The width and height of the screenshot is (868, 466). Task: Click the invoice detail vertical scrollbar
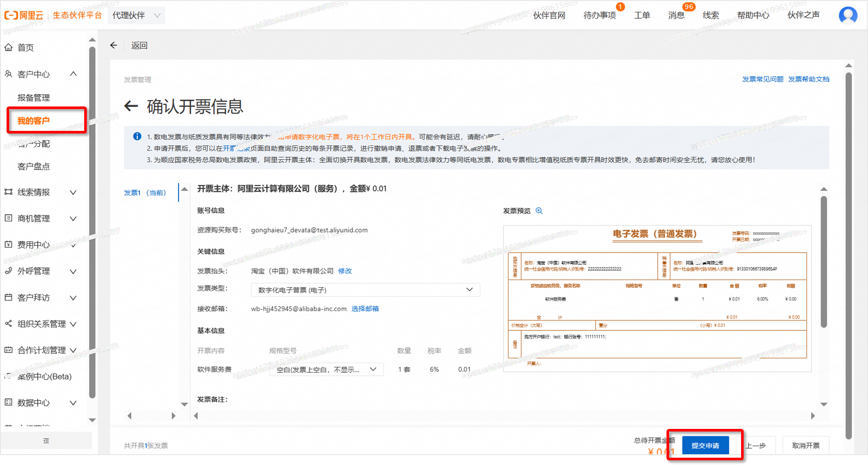(x=824, y=262)
